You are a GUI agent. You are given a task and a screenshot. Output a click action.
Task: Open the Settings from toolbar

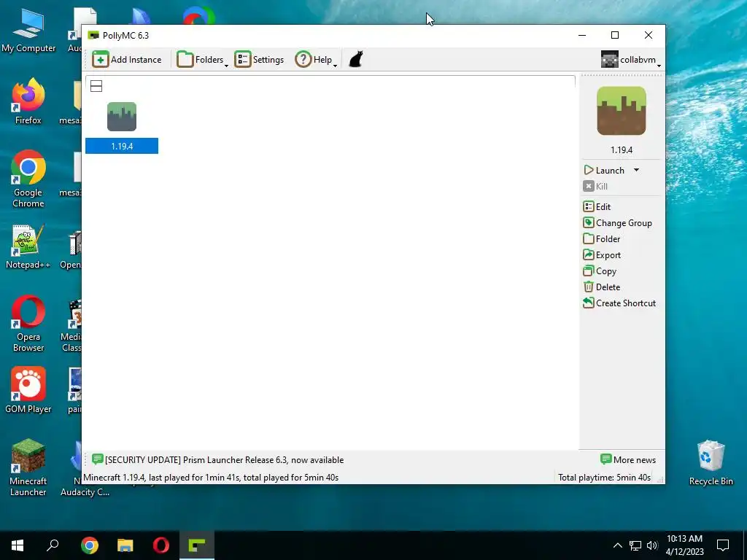(259, 60)
